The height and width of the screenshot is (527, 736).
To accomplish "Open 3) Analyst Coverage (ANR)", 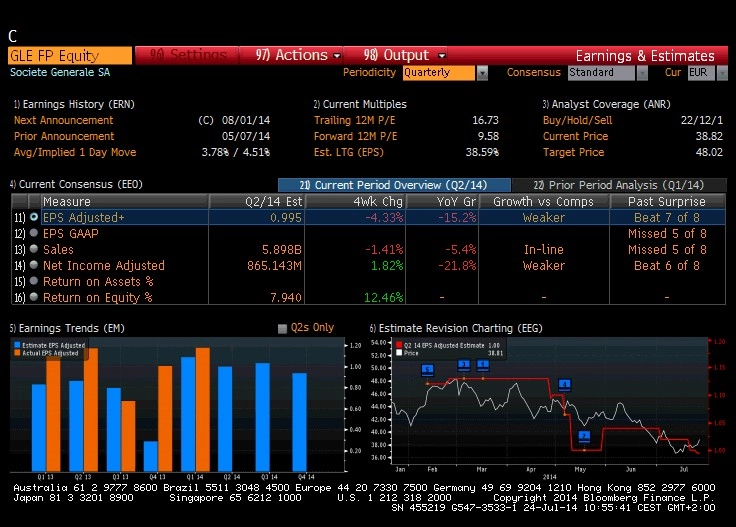I will pos(606,104).
